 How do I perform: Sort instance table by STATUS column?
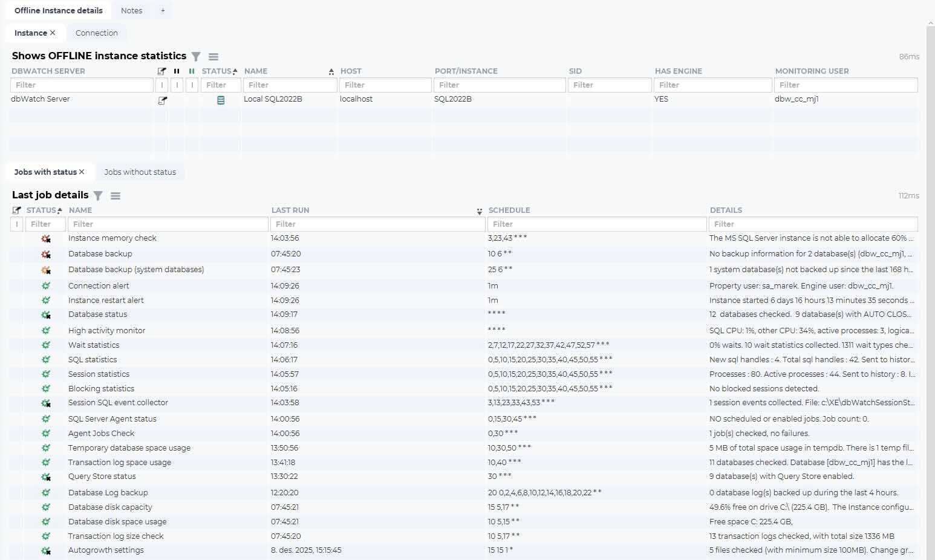tap(220, 71)
